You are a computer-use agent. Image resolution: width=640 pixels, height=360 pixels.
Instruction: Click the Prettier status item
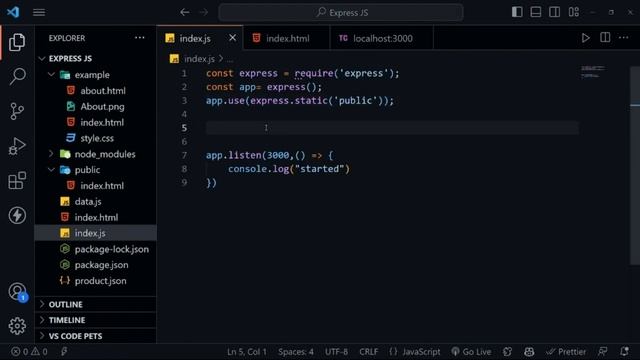(565, 351)
